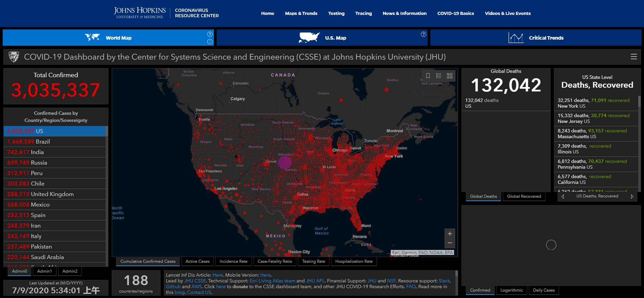
Task: Switch to the U.S. Map view
Action: point(322,38)
